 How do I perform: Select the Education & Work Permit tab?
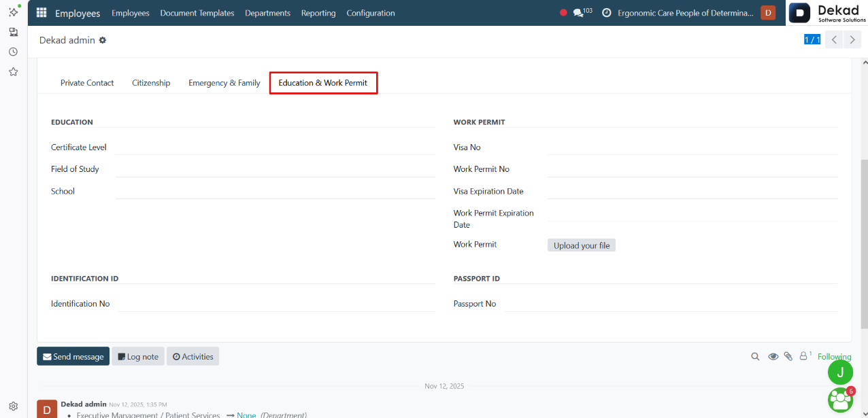point(323,83)
